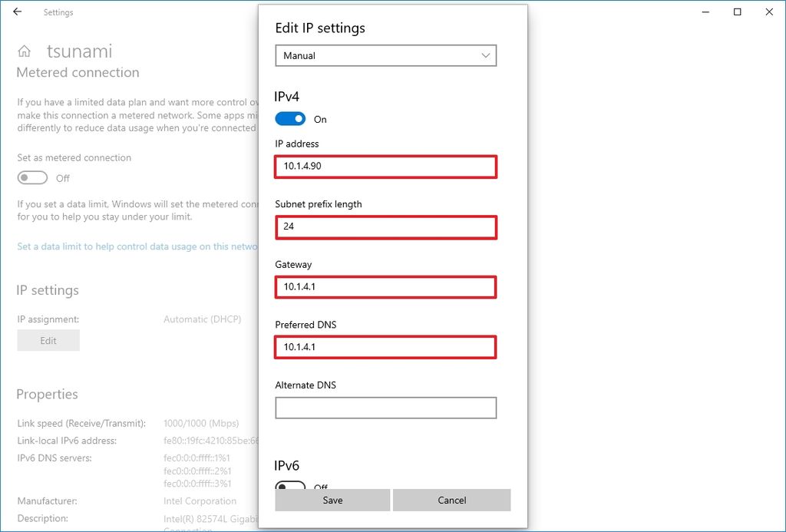The height and width of the screenshot is (532, 786).
Task: Cancel the IP settings edit
Action: (x=451, y=500)
